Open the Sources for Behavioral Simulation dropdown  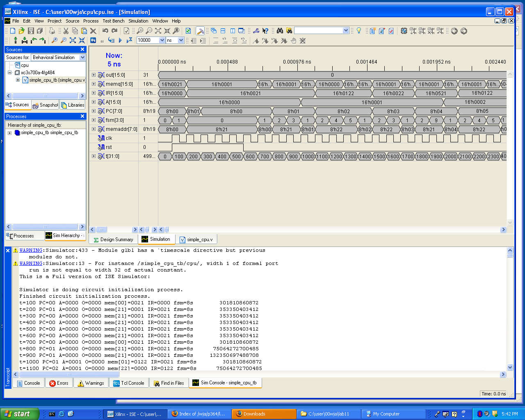82,57
